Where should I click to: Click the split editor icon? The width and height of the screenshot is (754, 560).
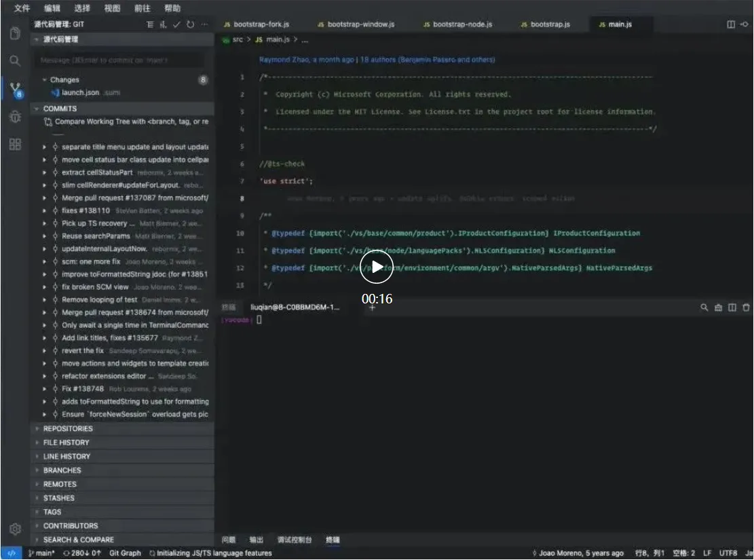pos(731,24)
